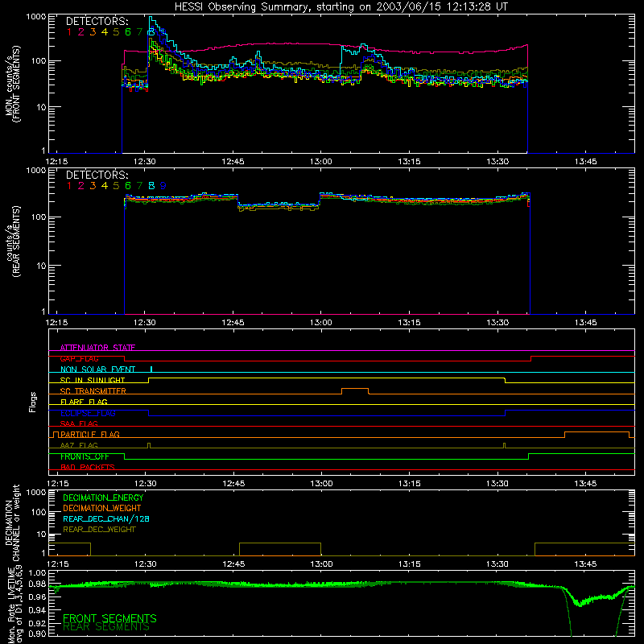The height and width of the screenshot is (644, 644).
Task: Select the REAR_DEC_WEIGHT legend entry
Action: click(99, 530)
